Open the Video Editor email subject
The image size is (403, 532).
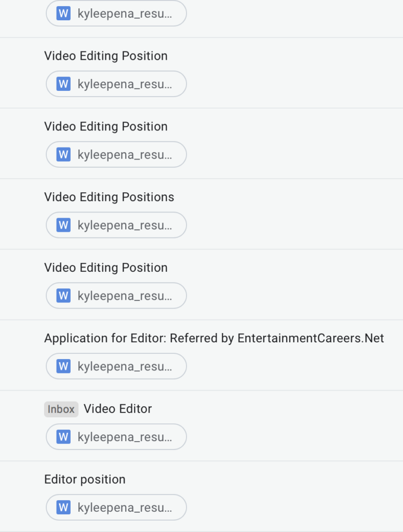(118, 409)
